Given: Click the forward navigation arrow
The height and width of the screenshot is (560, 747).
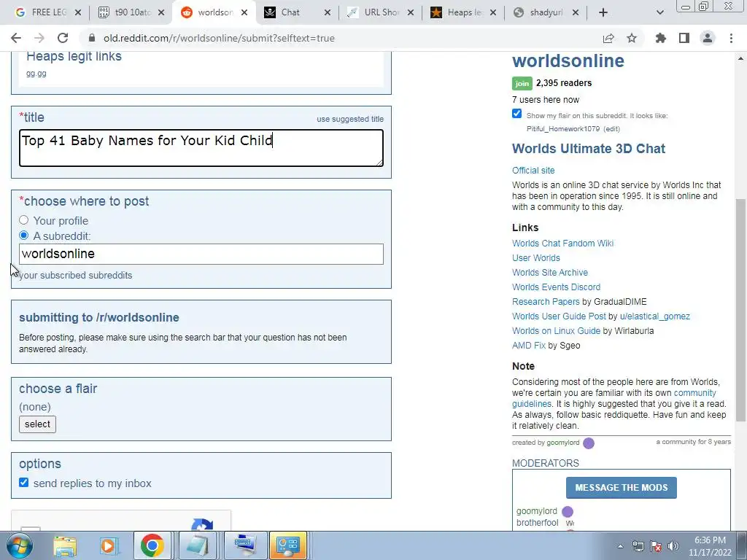Looking at the screenshot, I should click(x=39, y=38).
